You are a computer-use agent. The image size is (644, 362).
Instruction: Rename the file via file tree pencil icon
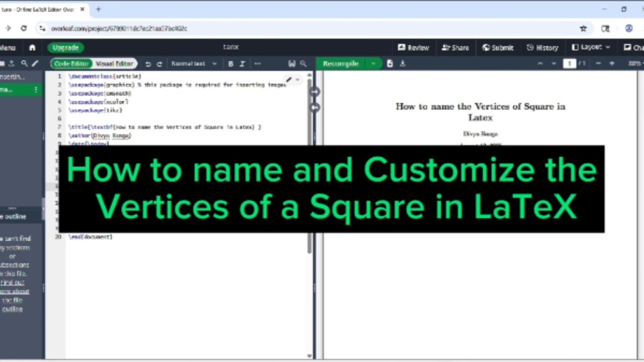35,64
